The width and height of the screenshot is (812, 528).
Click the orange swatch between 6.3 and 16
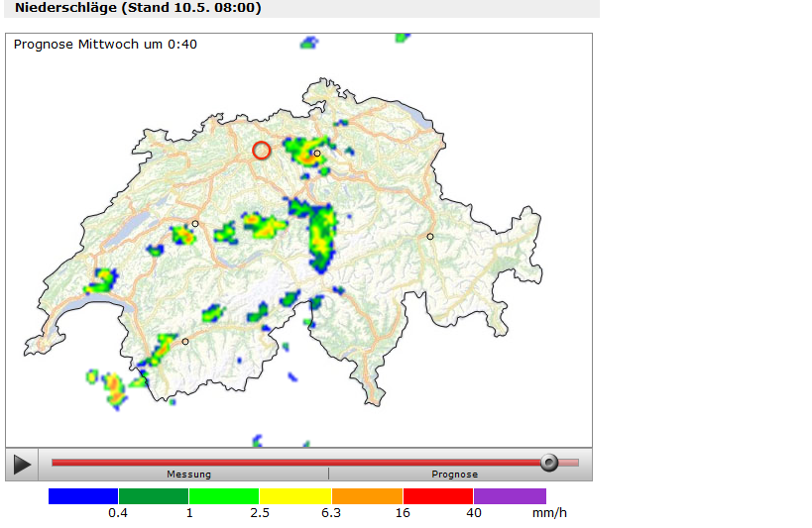[367, 496]
